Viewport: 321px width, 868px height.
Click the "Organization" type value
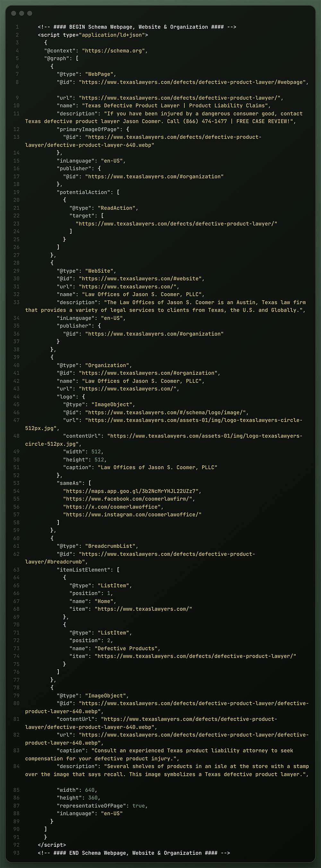[x=107, y=365]
